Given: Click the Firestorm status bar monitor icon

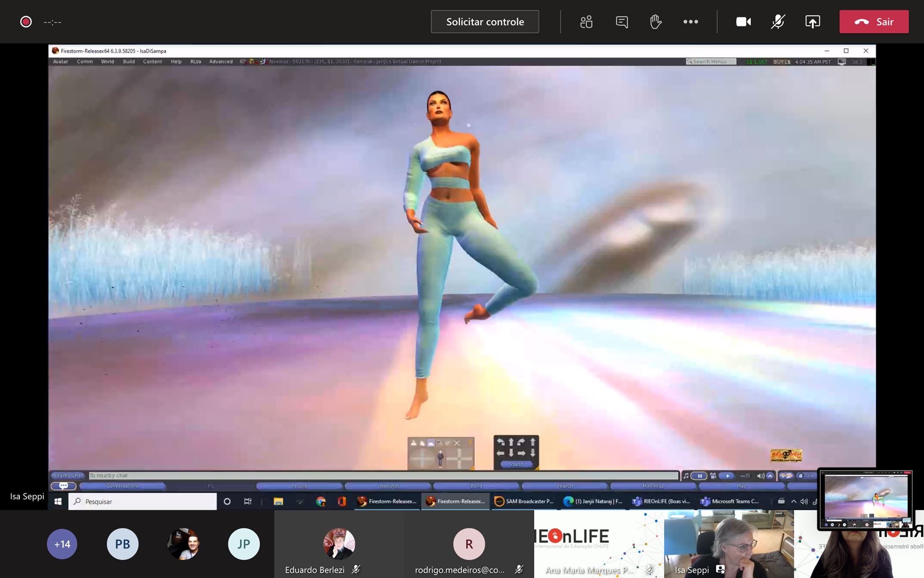Looking at the screenshot, I should coord(841,62).
